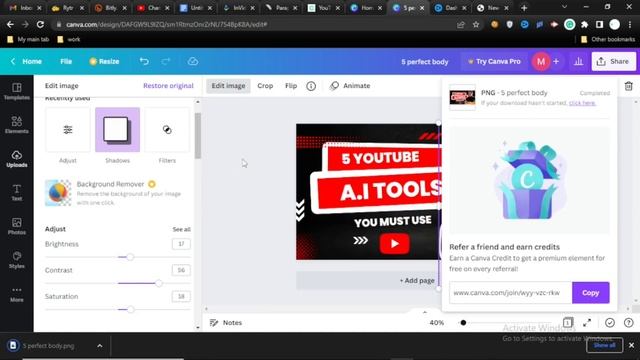Click Restore original link

(x=168, y=86)
